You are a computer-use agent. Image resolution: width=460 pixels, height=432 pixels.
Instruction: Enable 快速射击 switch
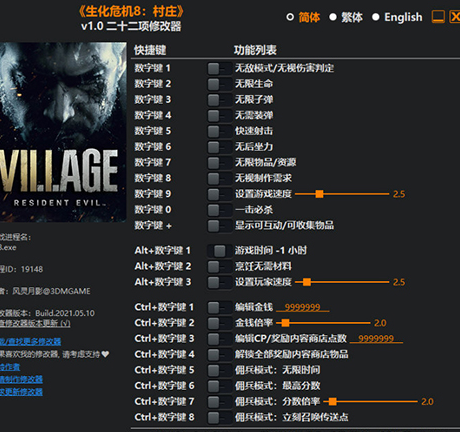point(219,131)
